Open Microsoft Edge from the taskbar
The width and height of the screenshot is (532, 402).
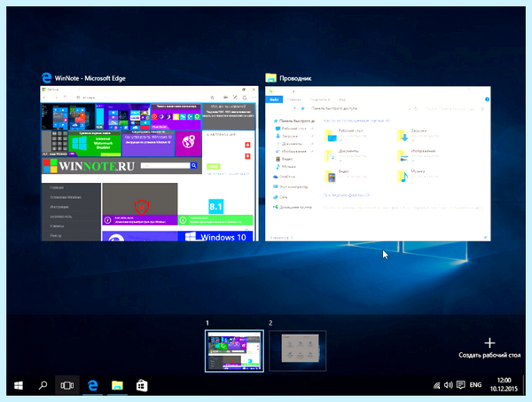pyautogui.click(x=92, y=385)
